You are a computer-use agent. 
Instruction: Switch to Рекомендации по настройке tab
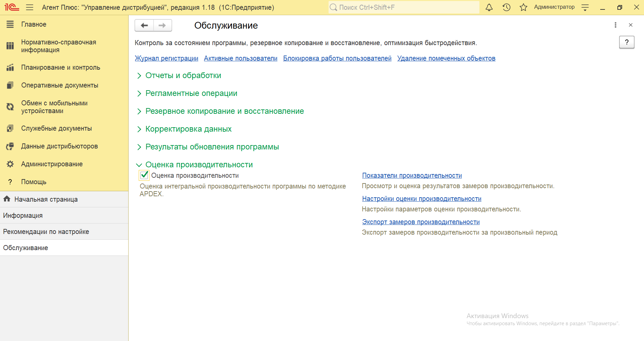tap(64, 232)
